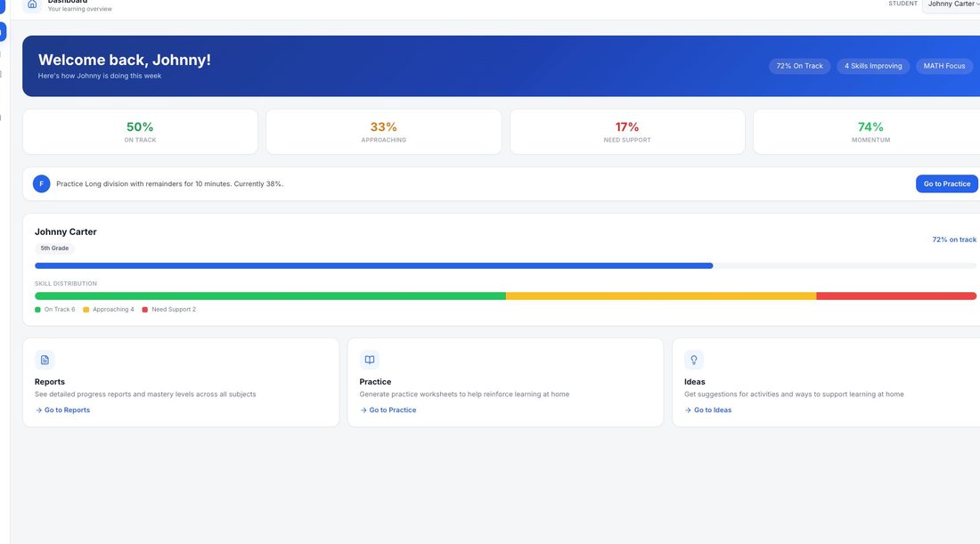Viewport: 980px width, 544px height.
Task: Click the MATH Focus pill
Action: coord(943,66)
